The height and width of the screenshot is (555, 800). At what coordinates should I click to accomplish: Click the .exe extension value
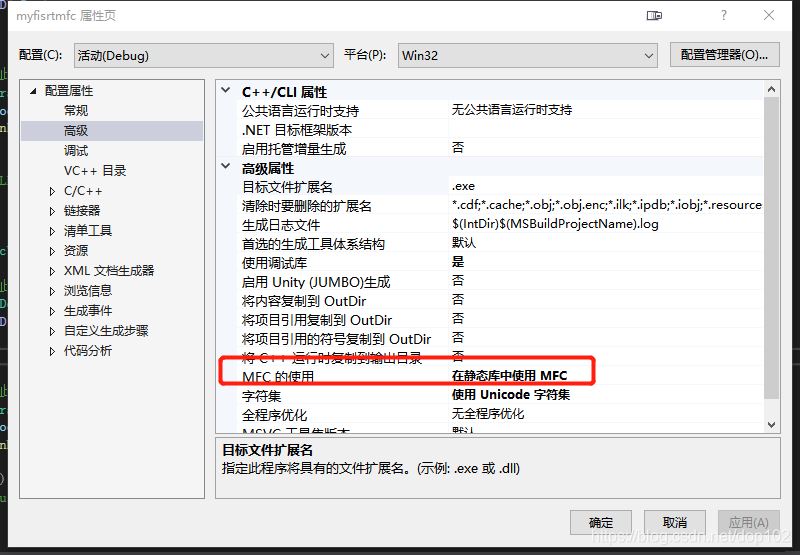coord(463,186)
